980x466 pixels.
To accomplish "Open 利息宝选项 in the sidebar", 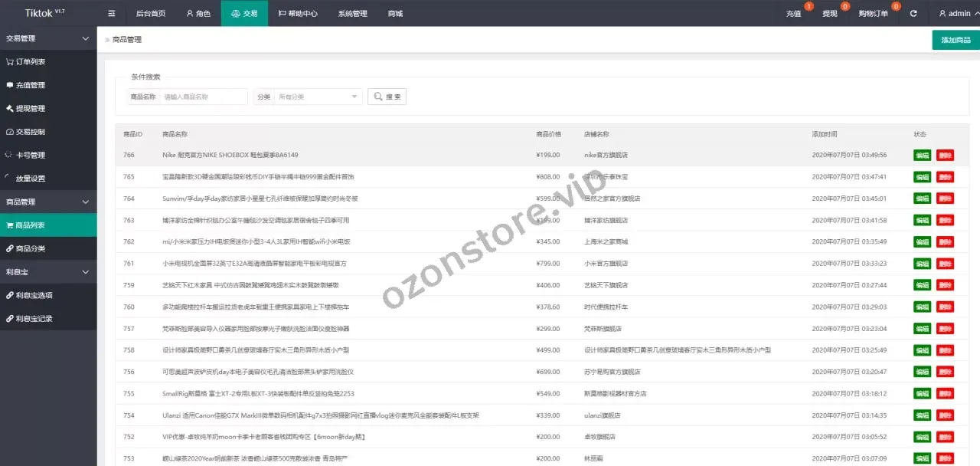I will (34, 295).
